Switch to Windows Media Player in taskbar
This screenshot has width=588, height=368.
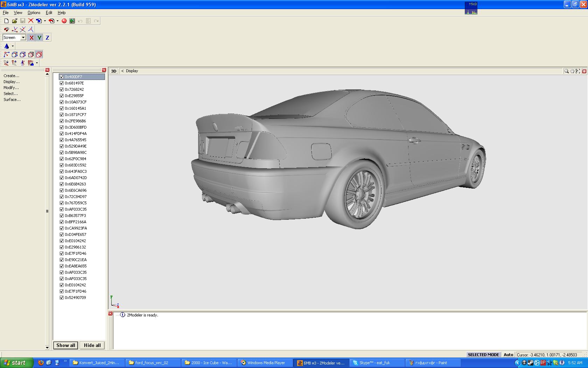click(265, 363)
